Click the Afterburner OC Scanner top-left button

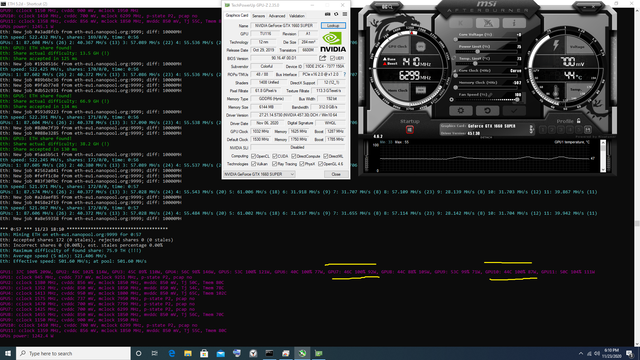(387, 7)
